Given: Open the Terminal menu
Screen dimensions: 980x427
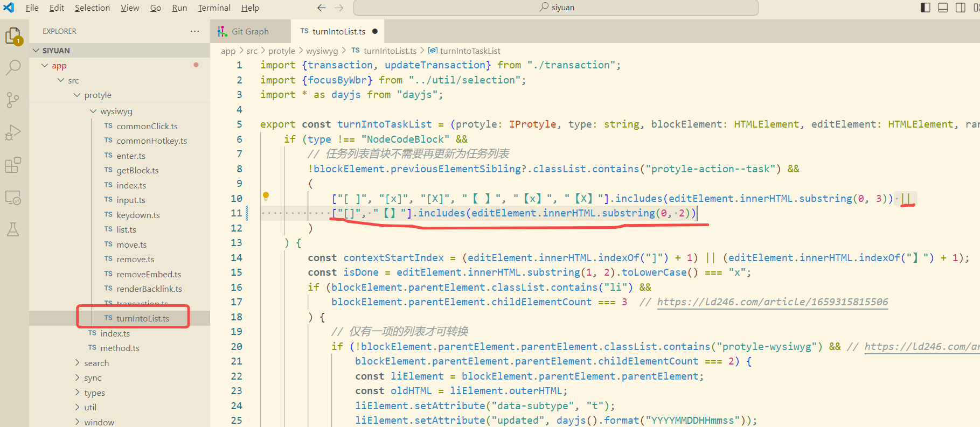Looking at the screenshot, I should pos(214,8).
